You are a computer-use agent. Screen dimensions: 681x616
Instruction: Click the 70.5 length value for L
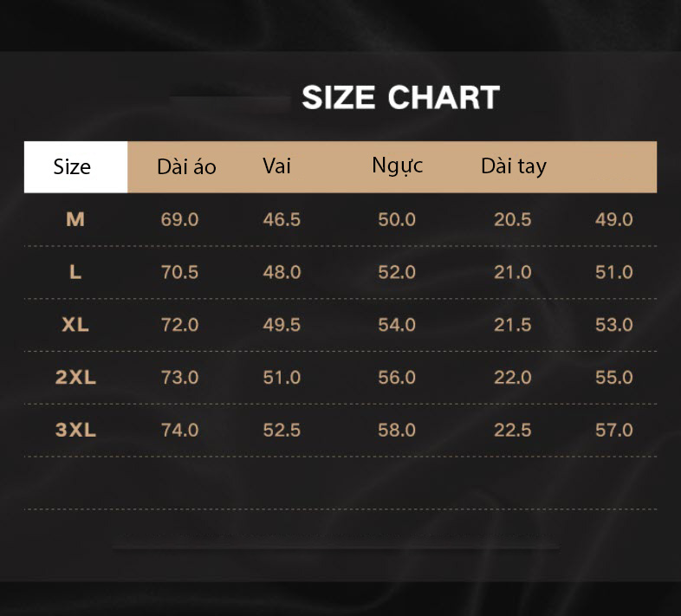pos(179,272)
